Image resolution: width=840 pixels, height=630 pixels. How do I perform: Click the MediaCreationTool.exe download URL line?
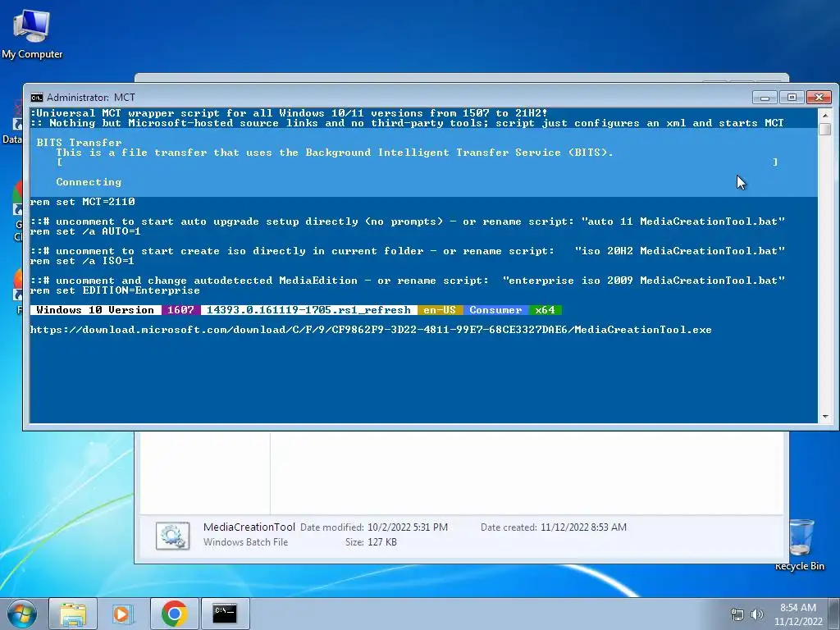pyautogui.click(x=371, y=330)
